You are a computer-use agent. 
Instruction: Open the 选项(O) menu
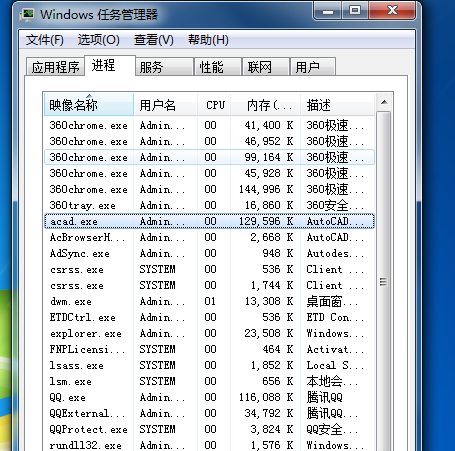click(98, 40)
